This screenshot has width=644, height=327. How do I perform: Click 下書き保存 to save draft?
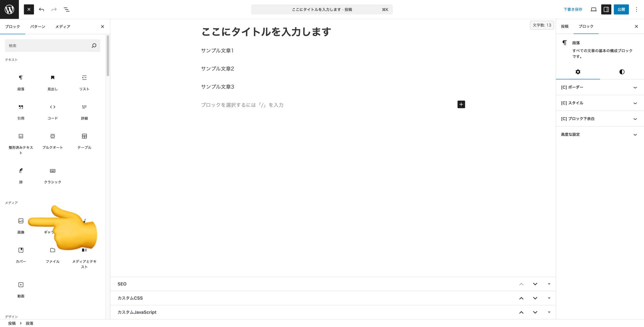click(573, 10)
